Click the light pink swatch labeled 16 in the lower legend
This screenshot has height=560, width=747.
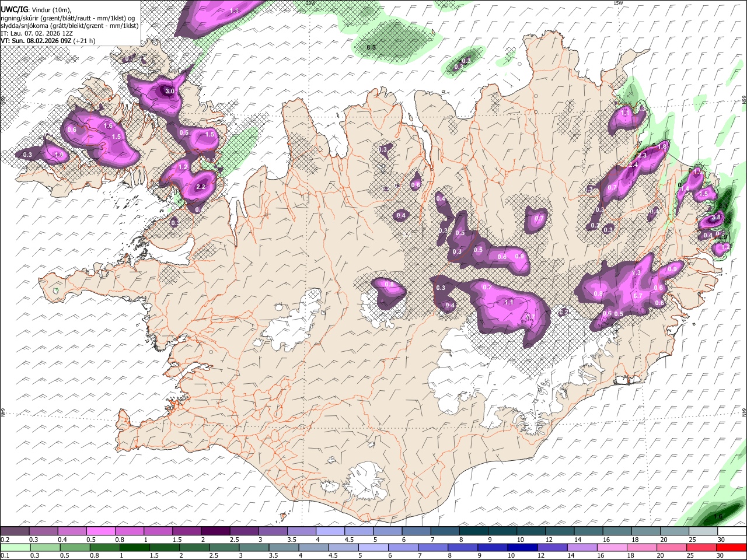(613, 548)
